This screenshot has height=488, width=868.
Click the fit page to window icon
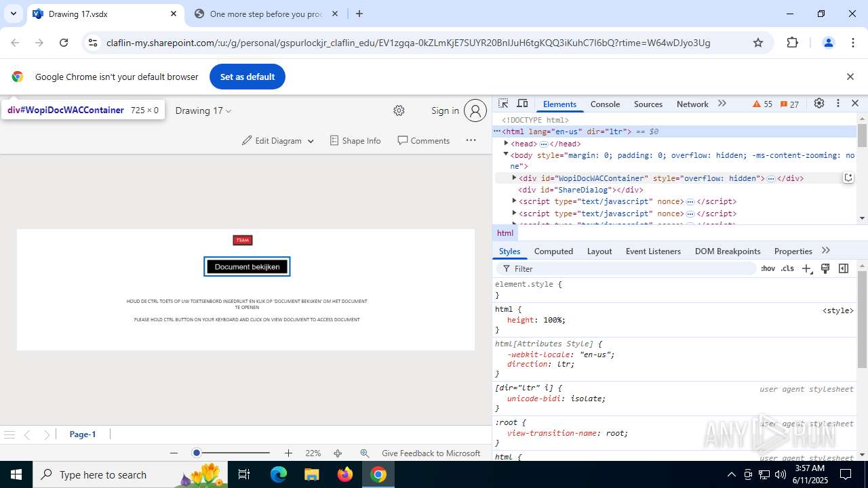tap(338, 453)
